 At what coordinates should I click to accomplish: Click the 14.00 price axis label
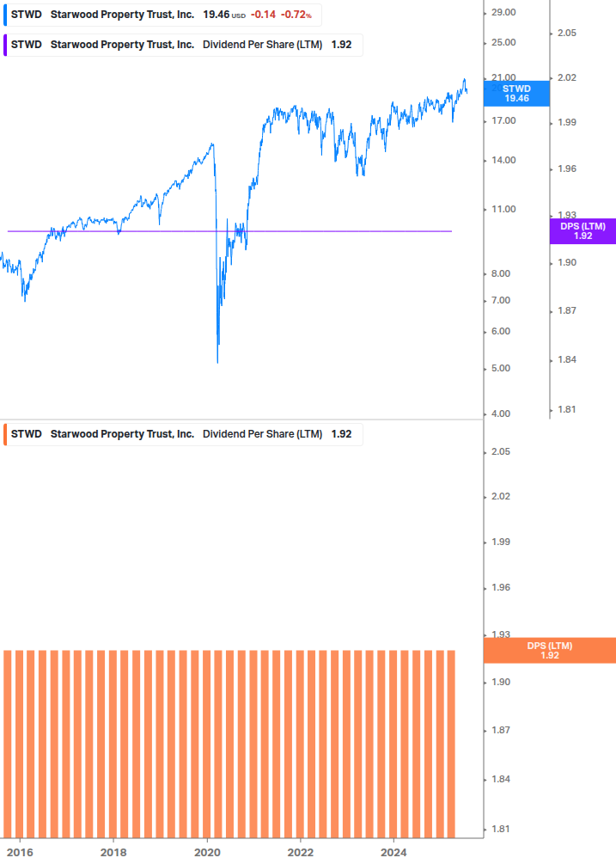point(503,161)
